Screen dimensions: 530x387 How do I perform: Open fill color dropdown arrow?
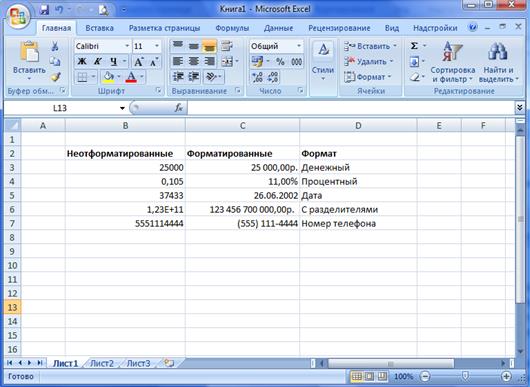point(119,77)
